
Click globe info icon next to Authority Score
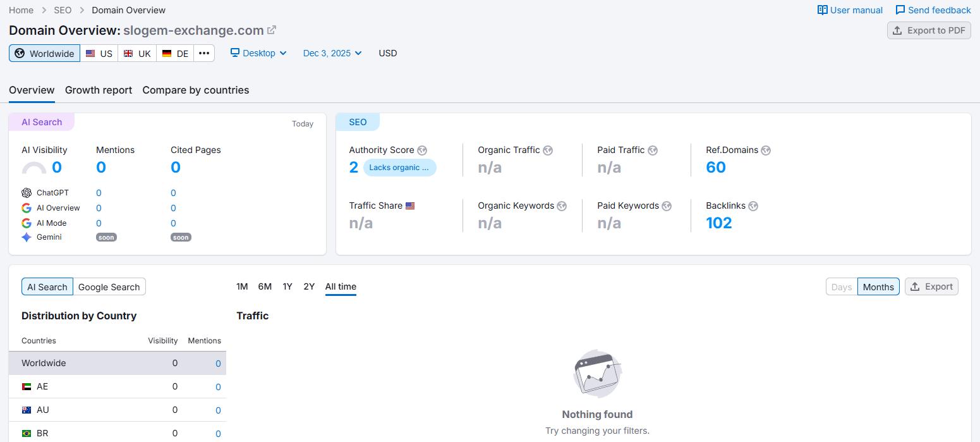point(422,150)
